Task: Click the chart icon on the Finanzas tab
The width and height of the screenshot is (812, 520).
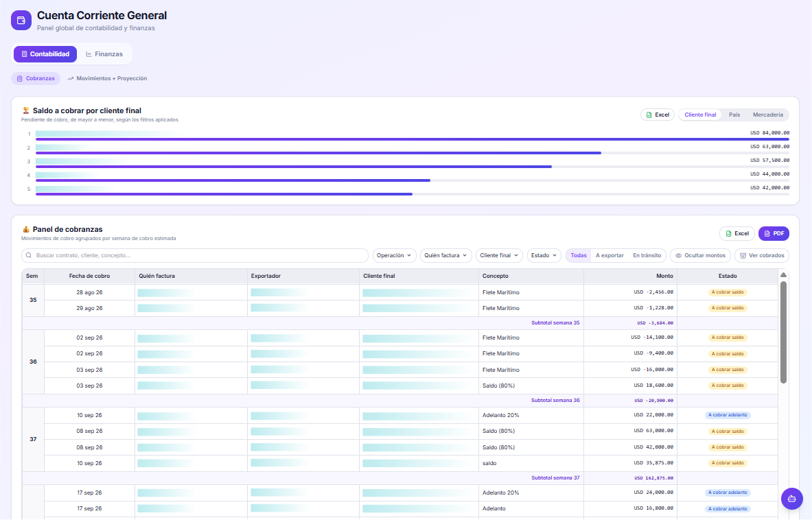Action: tap(89, 54)
